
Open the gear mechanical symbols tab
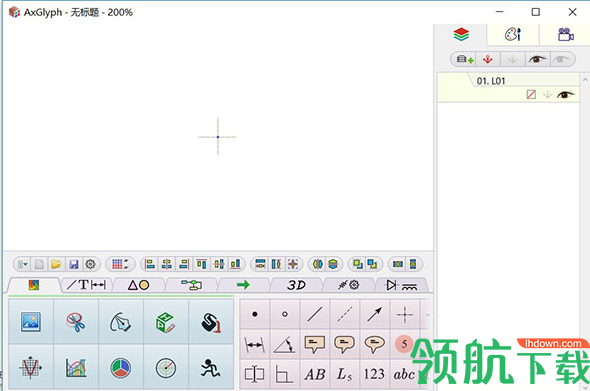pyautogui.click(x=348, y=285)
